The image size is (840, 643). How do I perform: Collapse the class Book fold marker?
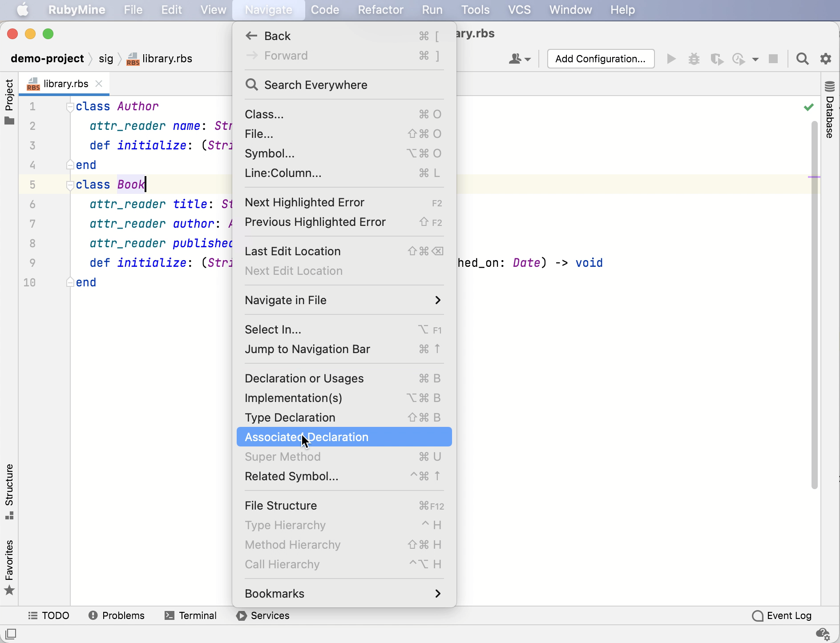pyautogui.click(x=70, y=185)
